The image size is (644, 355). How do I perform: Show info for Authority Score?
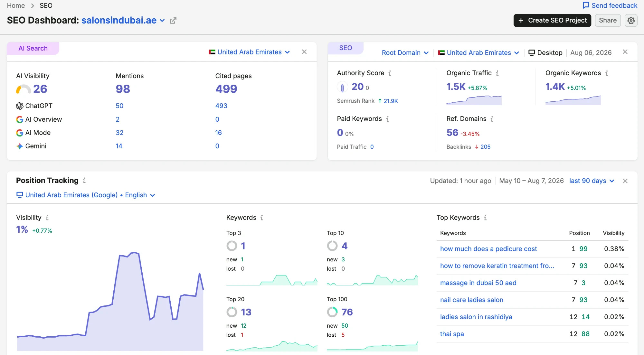[x=390, y=73]
